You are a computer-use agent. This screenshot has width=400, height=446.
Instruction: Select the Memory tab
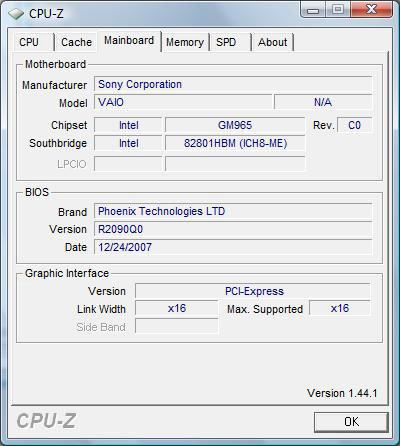click(185, 42)
